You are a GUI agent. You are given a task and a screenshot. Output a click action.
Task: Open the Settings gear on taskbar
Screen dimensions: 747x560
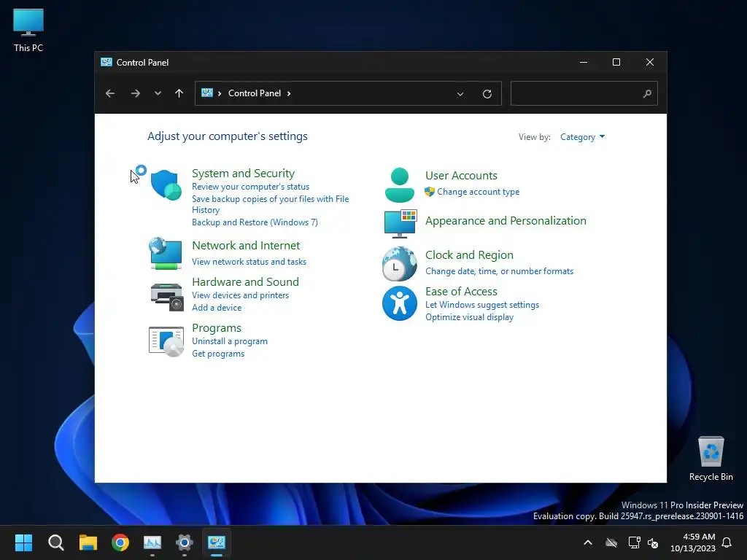tap(185, 542)
